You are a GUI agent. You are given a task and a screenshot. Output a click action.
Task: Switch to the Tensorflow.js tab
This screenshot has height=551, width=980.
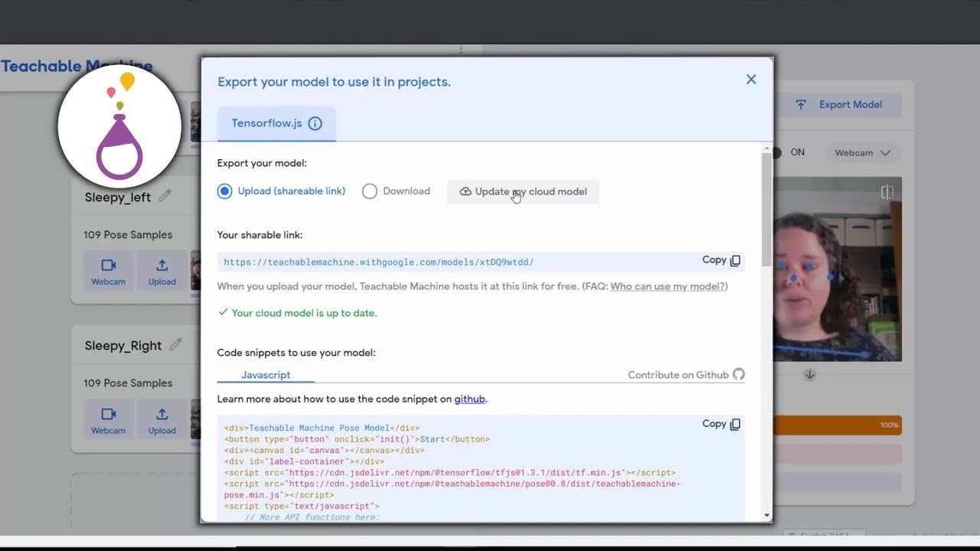[276, 123]
